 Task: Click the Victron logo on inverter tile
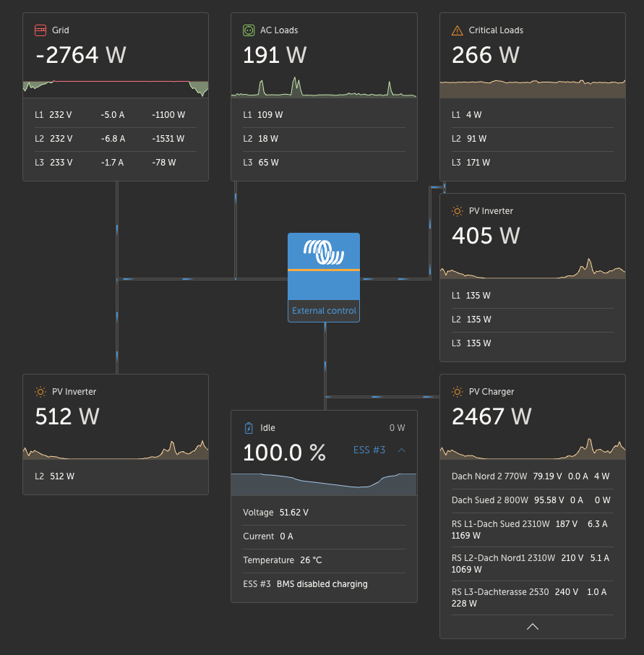[324, 252]
